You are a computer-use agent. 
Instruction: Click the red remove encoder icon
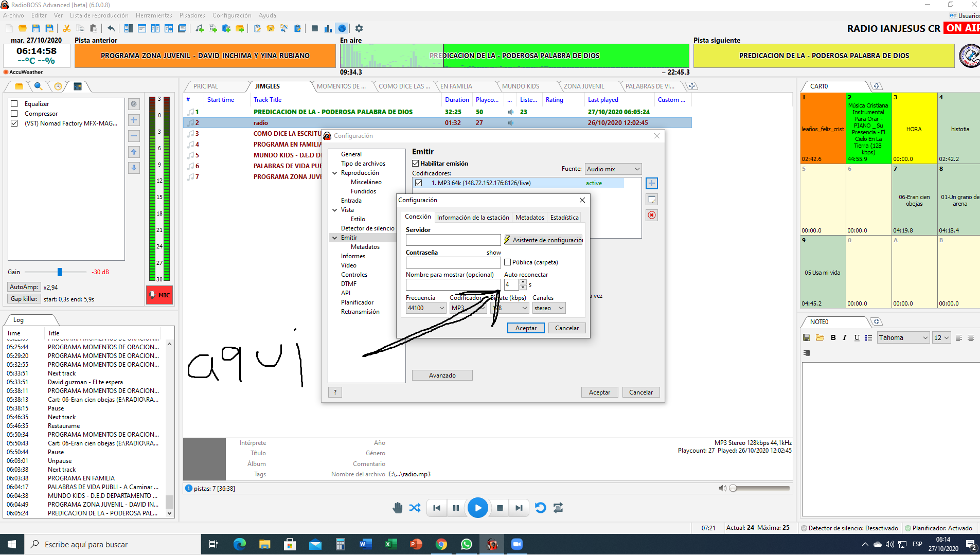click(651, 216)
